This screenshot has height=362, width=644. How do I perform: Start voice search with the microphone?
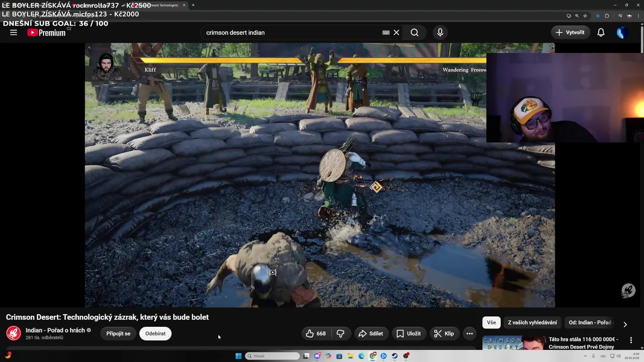click(x=440, y=32)
